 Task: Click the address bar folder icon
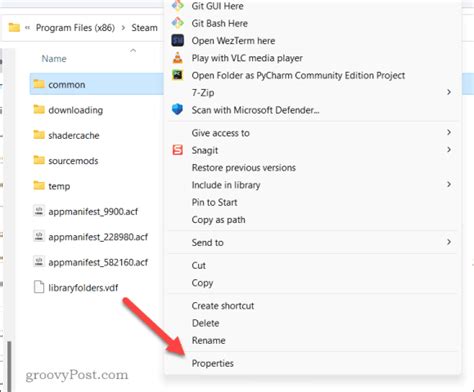point(14,27)
